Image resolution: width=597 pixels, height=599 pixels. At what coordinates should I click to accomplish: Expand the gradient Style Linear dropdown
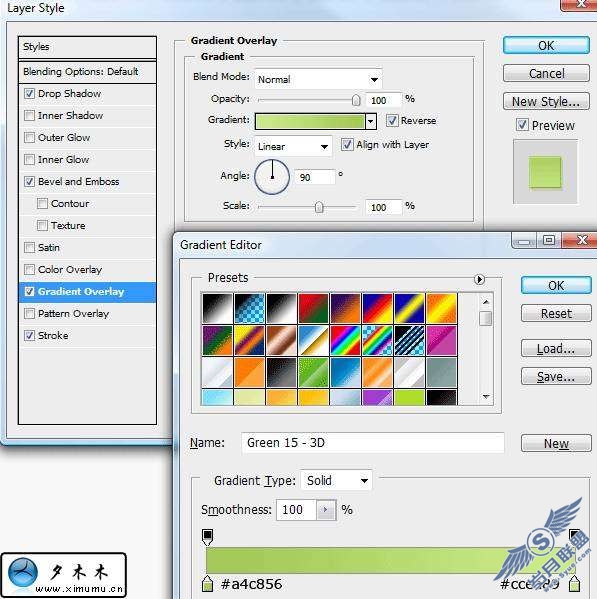293,146
